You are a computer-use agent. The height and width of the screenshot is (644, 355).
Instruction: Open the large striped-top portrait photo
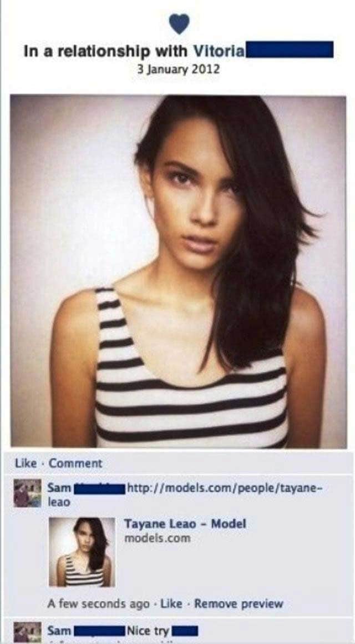point(178,271)
